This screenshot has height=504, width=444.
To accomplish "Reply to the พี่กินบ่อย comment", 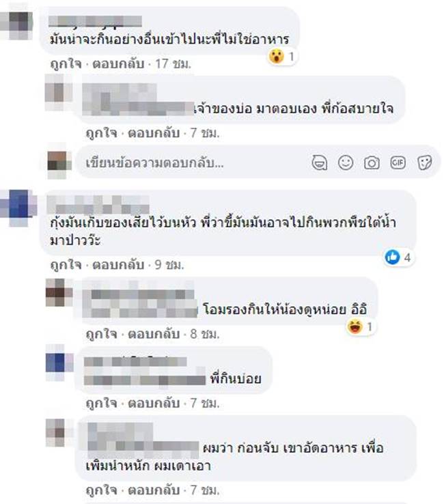I will [x=154, y=403].
